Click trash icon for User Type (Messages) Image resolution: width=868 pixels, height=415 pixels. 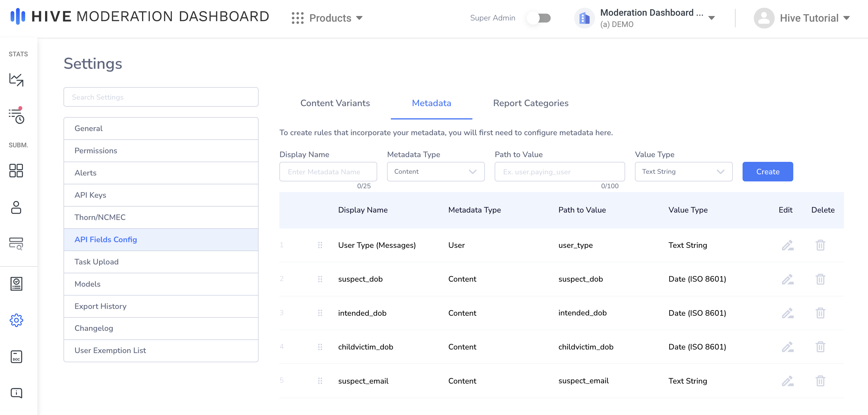[x=820, y=245]
